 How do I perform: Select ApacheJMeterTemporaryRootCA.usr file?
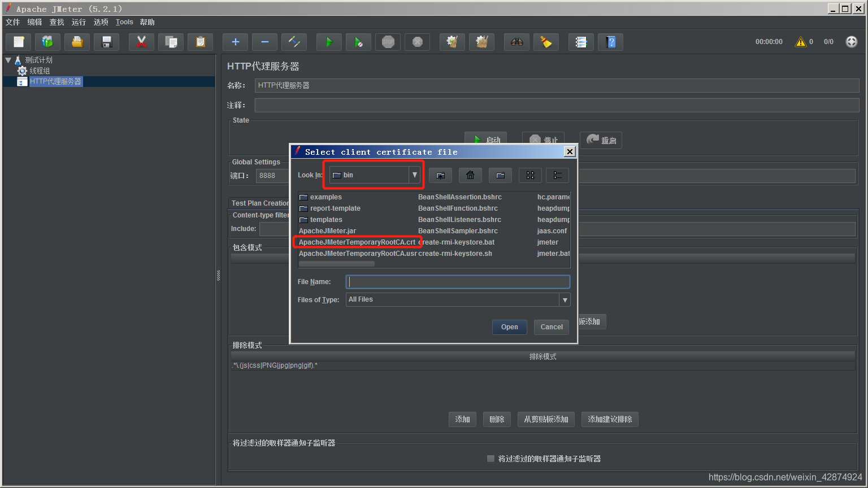[x=358, y=254]
